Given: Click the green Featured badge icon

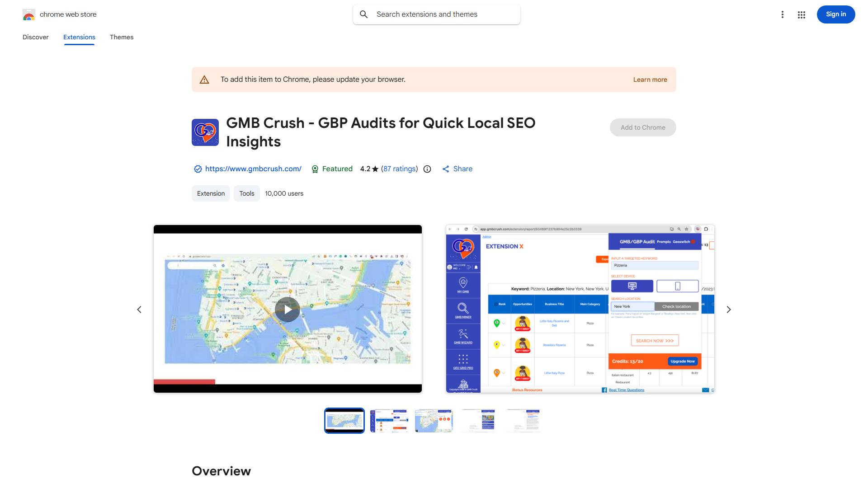Looking at the screenshot, I should click(315, 169).
